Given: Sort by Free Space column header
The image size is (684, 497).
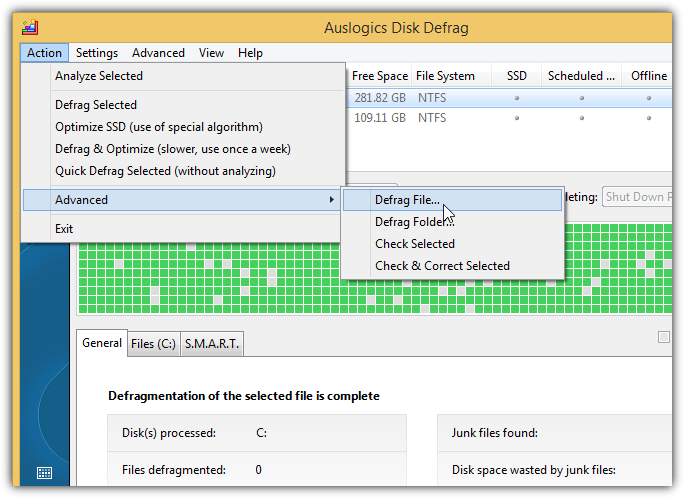Looking at the screenshot, I should tap(380, 76).
